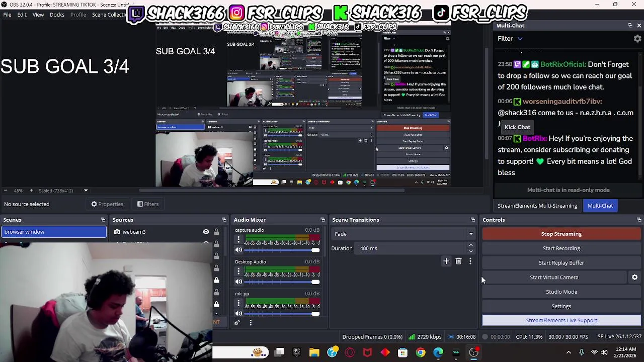
Task: Remove the selected transition
Action: click(458, 261)
